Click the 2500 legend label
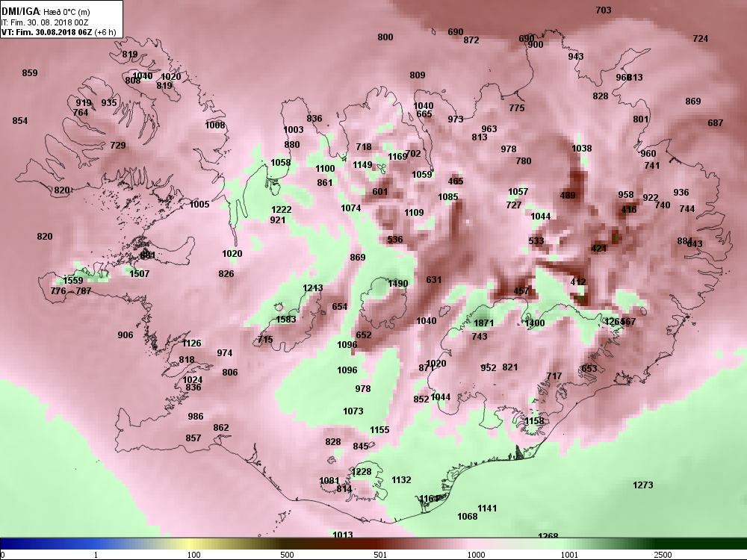The image size is (747, 560). coord(663,555)
